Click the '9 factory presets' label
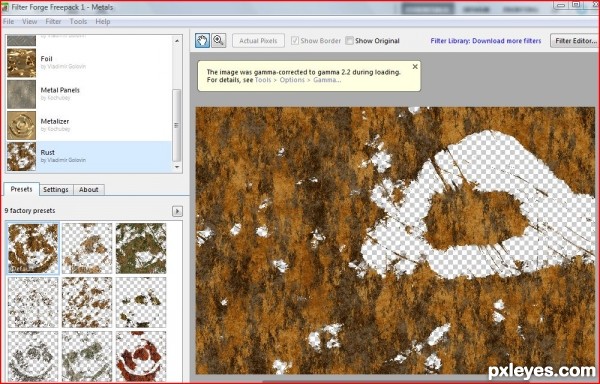This screenshot has height=384, width=600. pyautogui.click(x=30, y=211)
